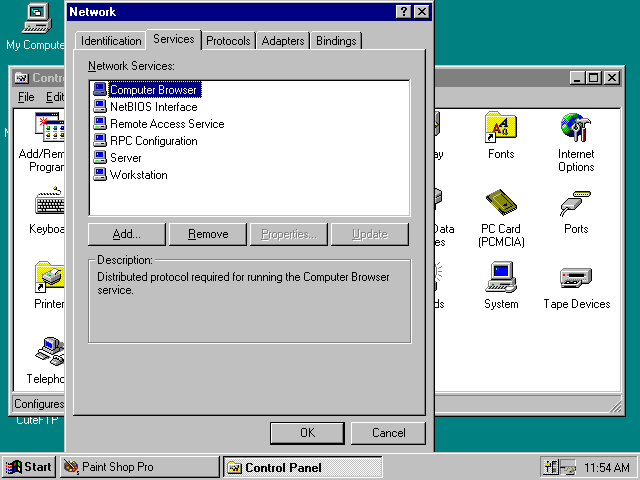The width and height of the screenshot is (640, 480).
Task: Click the disabled Update button
Action: point(369,234)
